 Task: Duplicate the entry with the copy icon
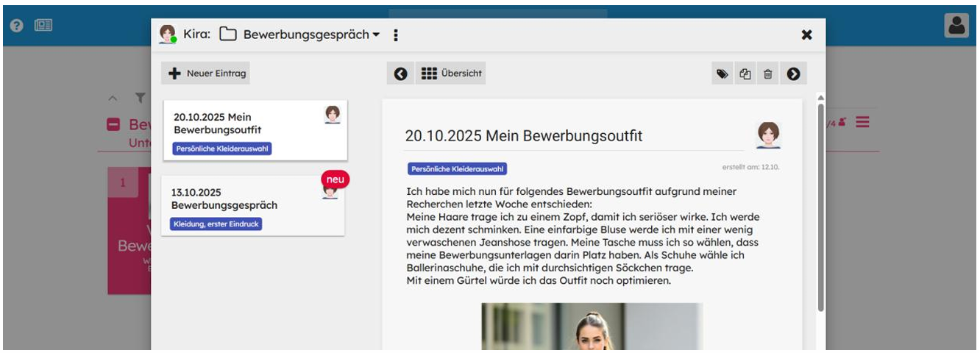click(x=745, y=74)
